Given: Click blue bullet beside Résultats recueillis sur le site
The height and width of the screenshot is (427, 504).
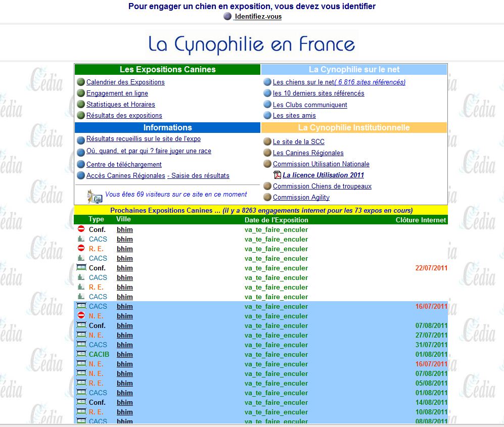Looking at the screenshot, I should (81, 140).
